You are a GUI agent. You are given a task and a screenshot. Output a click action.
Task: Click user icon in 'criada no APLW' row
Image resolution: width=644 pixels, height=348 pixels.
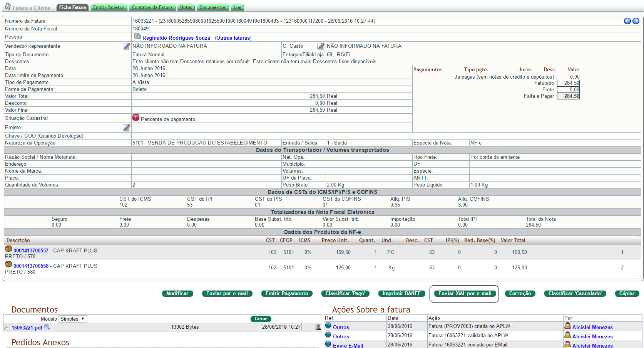coord(568,326)
